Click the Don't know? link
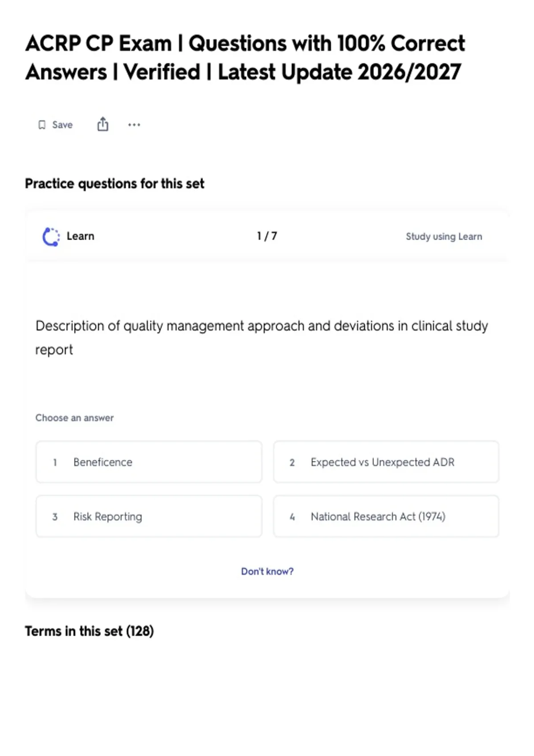The width and height of the screenshot is (534, 756). pos(267,571)
